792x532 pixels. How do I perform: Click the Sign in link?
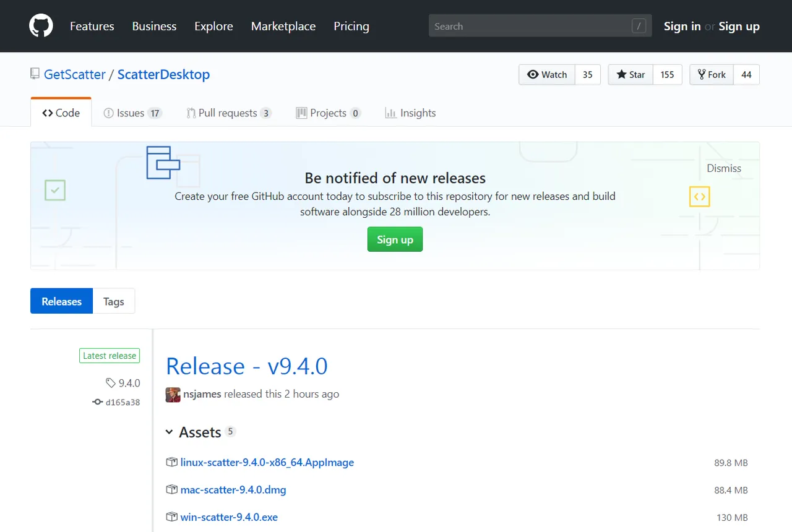click(682, 26)
